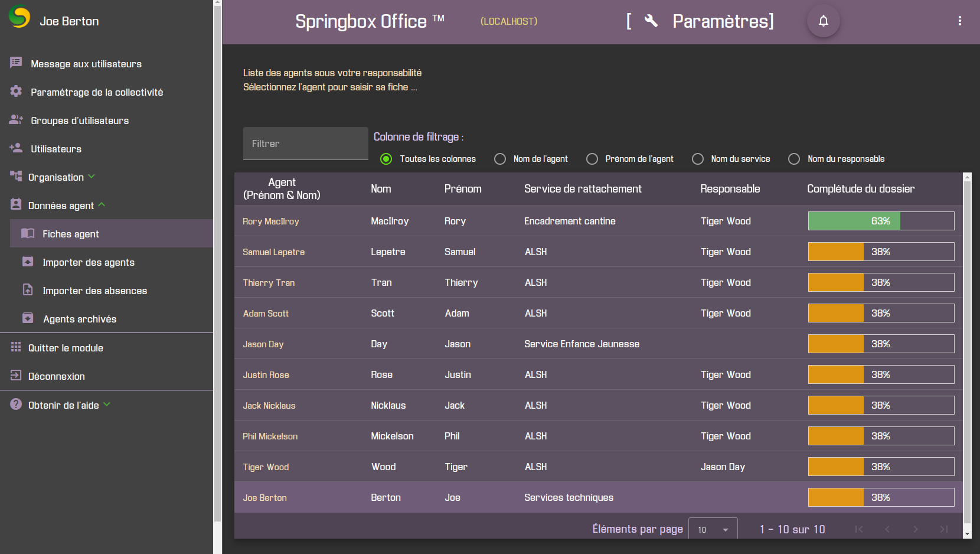Click the group icon next to Groupes d'utilisateurs
This screenshot has height=554, width=980.
point(16,119)
